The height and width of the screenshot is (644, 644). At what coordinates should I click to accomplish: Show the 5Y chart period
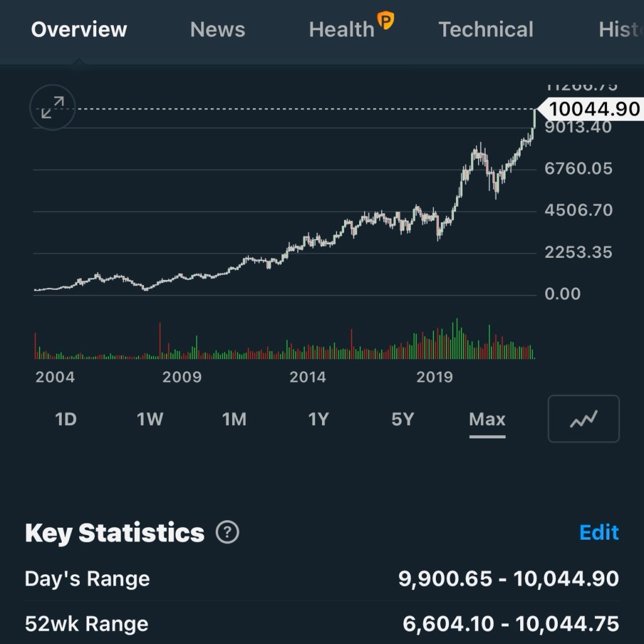(x=402, y=419)
